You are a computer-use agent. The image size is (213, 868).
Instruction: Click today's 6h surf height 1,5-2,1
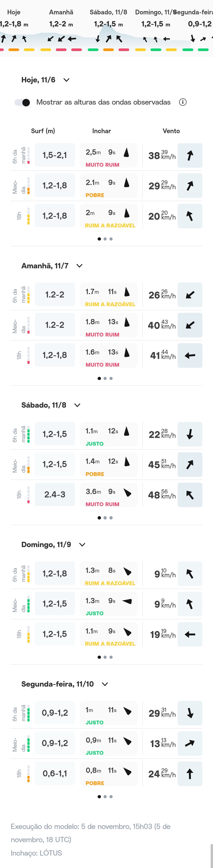tap(55, 155)
